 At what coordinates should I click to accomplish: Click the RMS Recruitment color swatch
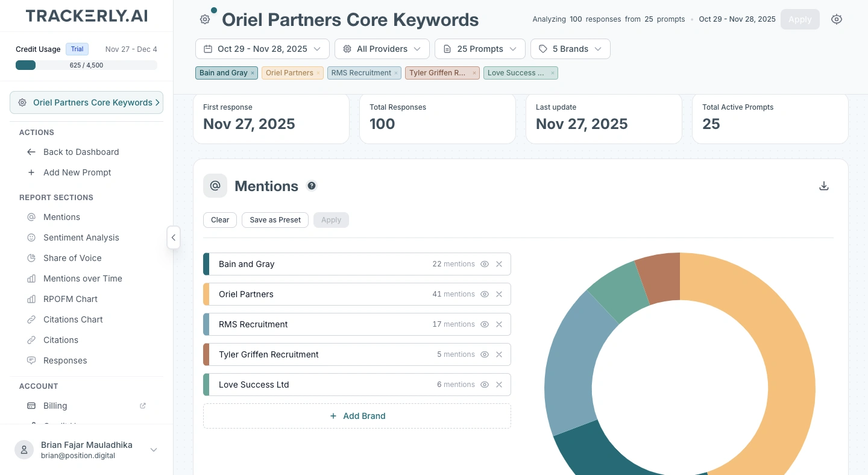click(206, 324)
